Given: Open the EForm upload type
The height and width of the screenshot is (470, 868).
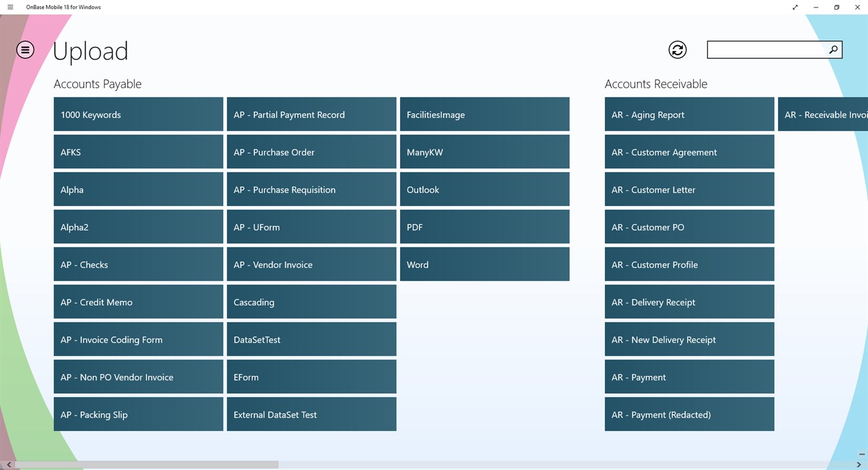Looking at the screenshot, I should (311, 376).
